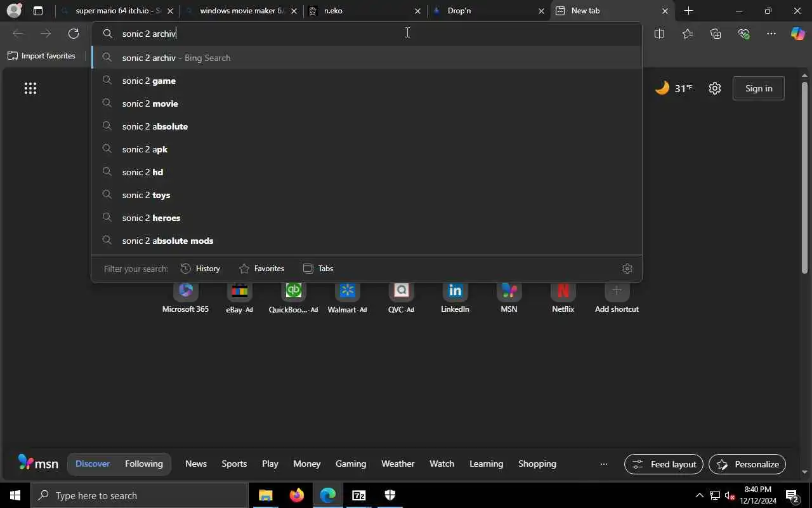Filter search by Favorites
Image resolution: width=812 pixels, height=508 pixels.
(261, 269)
